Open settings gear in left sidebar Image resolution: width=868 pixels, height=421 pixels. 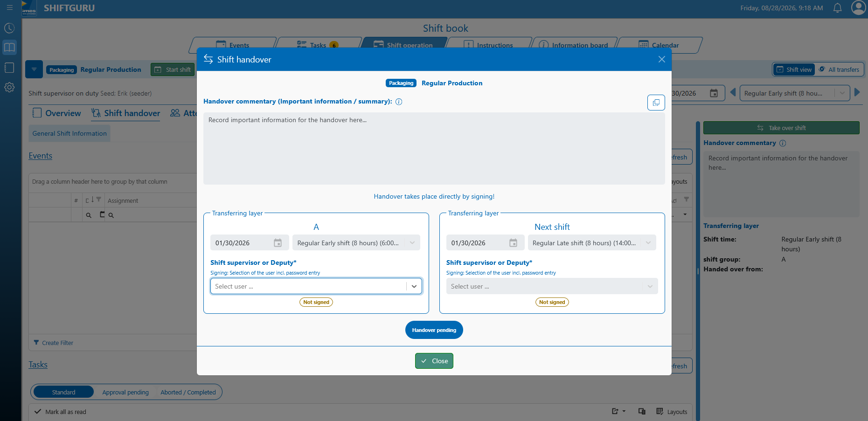9,87
